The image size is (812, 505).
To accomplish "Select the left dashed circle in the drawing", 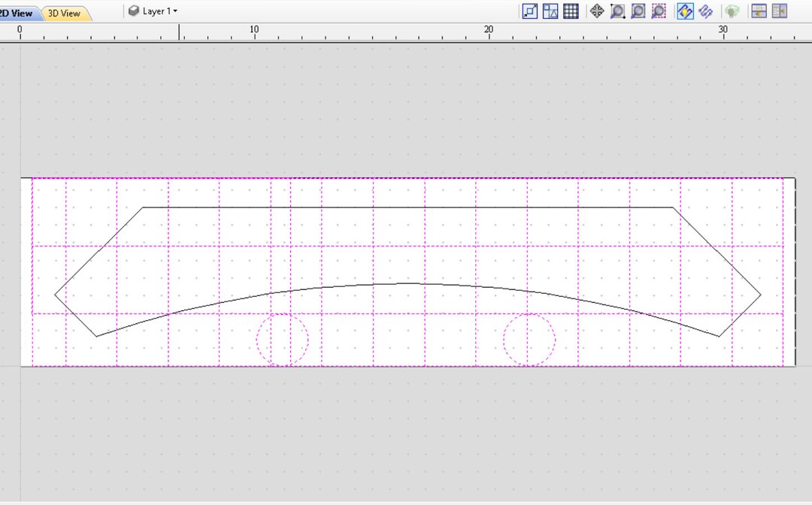I will [x=283, y=340].
